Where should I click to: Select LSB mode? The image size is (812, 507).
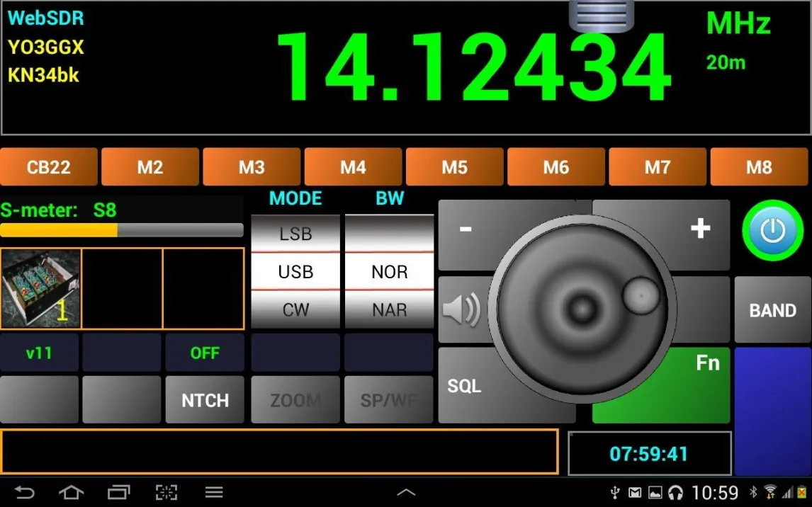295,234
